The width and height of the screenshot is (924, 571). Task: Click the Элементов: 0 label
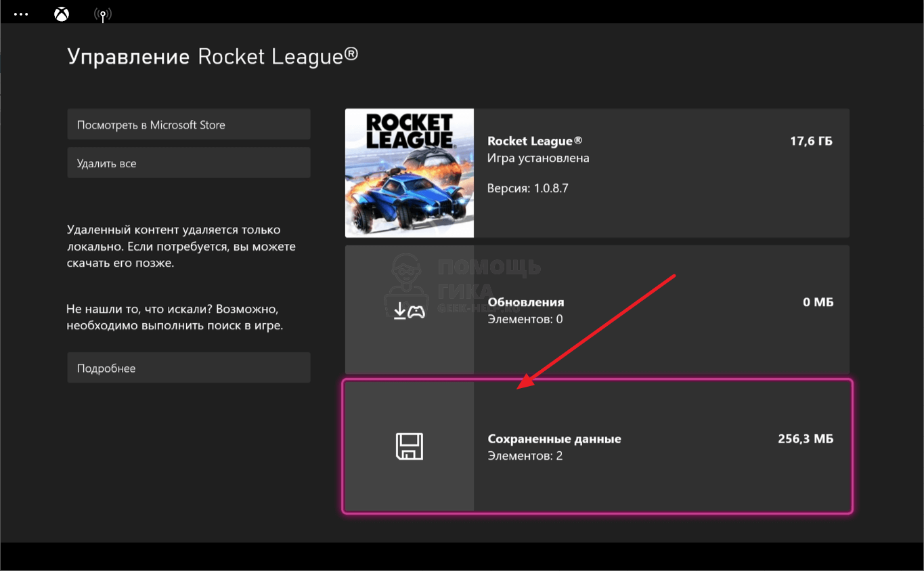[525, 319]
